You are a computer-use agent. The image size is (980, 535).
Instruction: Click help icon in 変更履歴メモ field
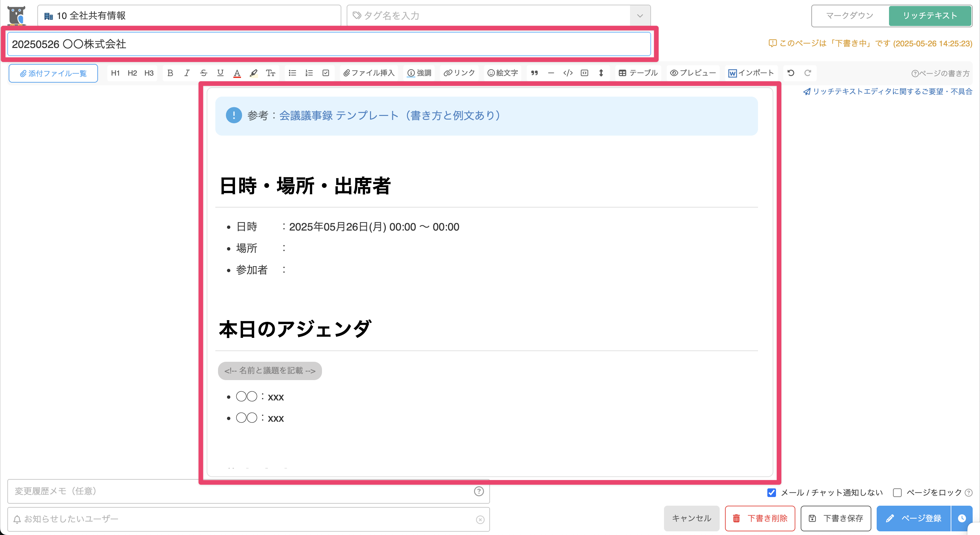[479, 491]
